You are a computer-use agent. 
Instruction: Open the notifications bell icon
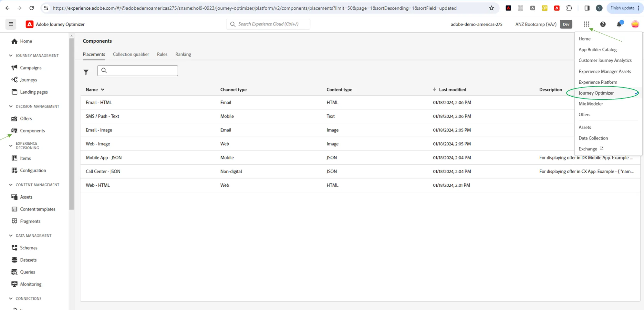click(x=619, y=24)
